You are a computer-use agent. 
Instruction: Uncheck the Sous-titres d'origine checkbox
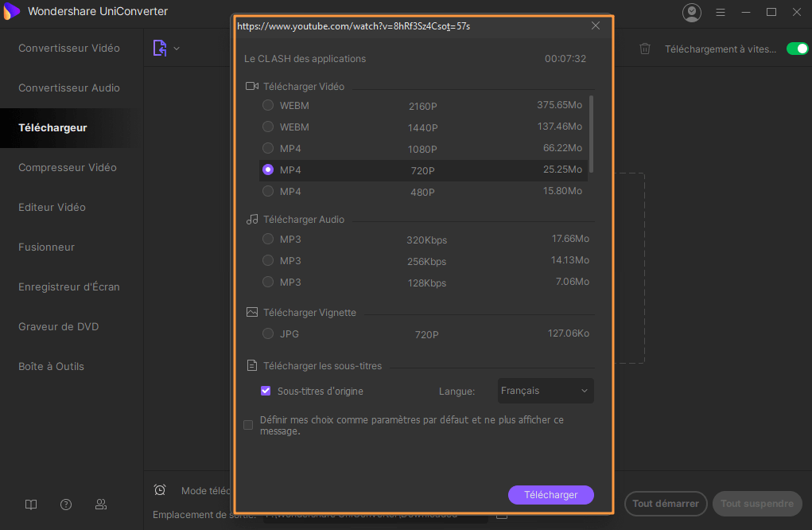click(x=266, y=391)
